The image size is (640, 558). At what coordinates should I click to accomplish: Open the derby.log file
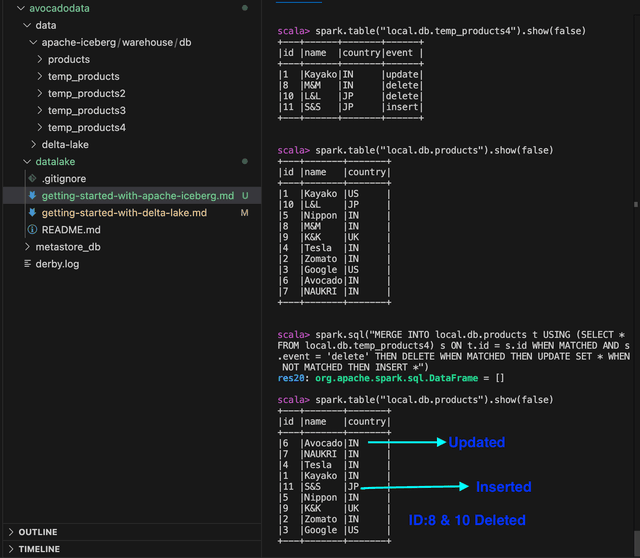(57, 264)
